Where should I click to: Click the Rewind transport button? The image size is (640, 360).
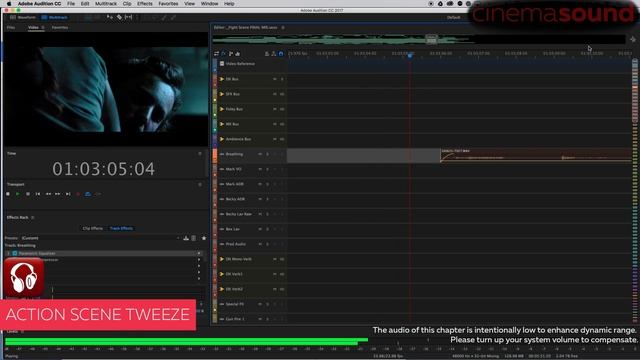point(48,194)
